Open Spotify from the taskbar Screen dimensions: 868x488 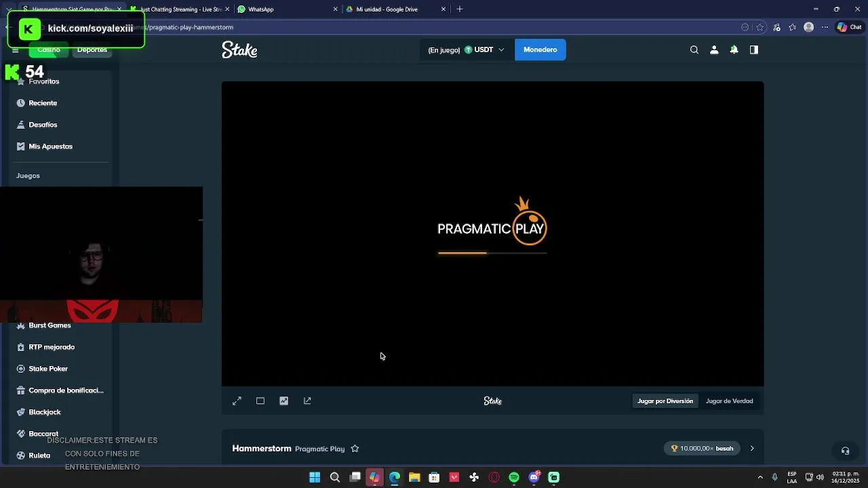point(514,477)
